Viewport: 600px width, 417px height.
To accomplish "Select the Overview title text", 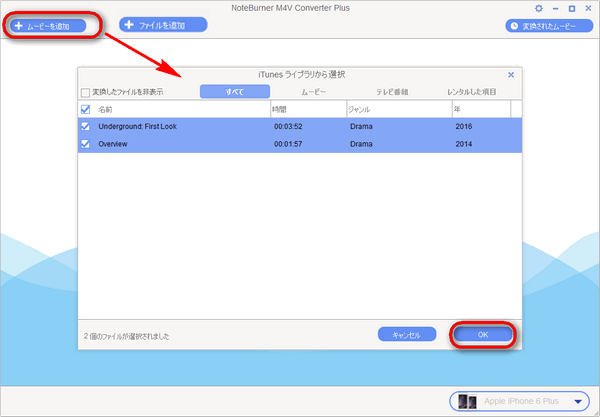I will [x=113, y=144].
